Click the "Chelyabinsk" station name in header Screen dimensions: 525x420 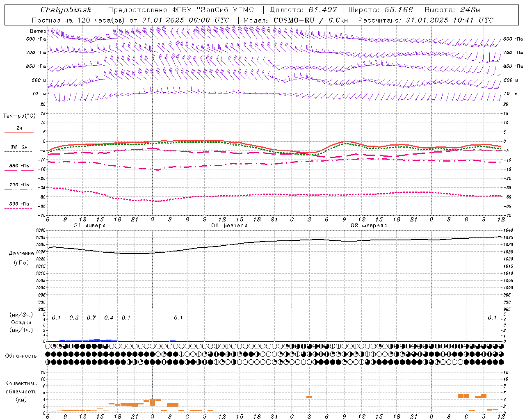click(66, 10)
